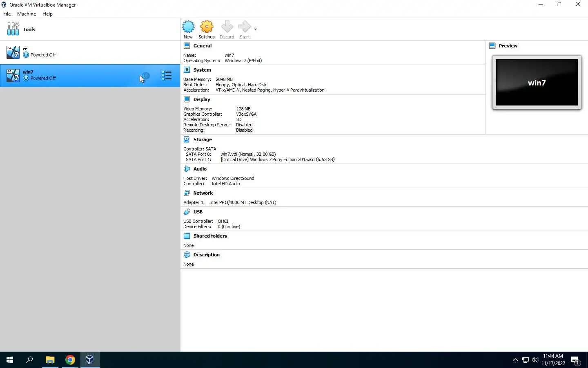The image size is (588, 368).
Task: Click the New virtual machine icon
Action: click(x=188, y=27)
